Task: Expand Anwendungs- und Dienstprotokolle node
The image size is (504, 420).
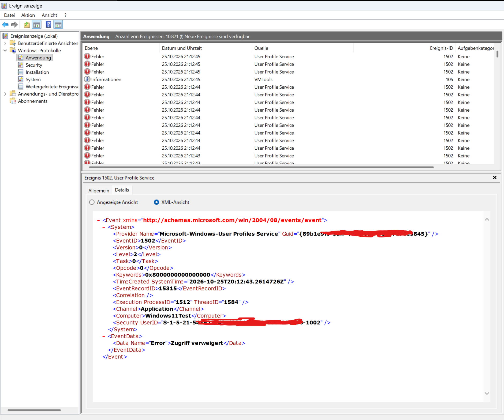Action: (x=5, y=94)
